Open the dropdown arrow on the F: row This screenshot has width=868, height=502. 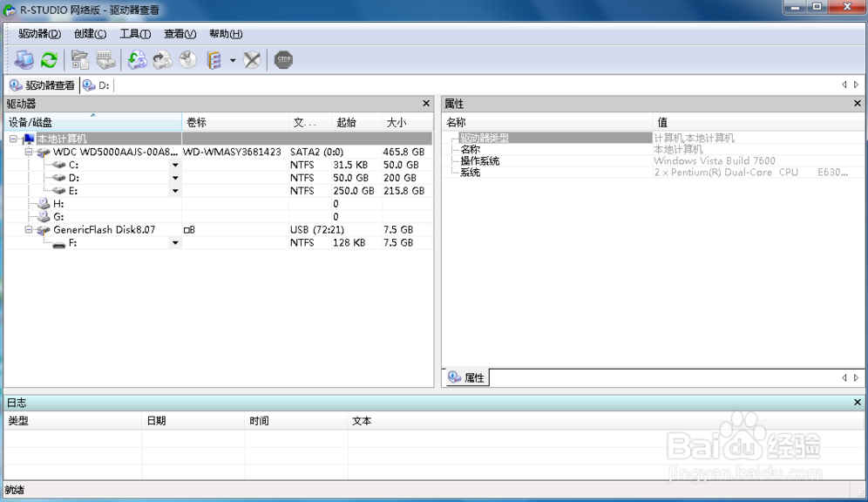(175, 243)
